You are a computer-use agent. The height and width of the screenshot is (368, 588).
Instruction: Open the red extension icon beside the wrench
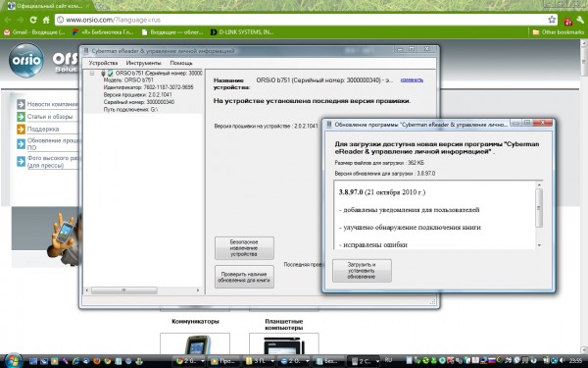coord(568,21)
